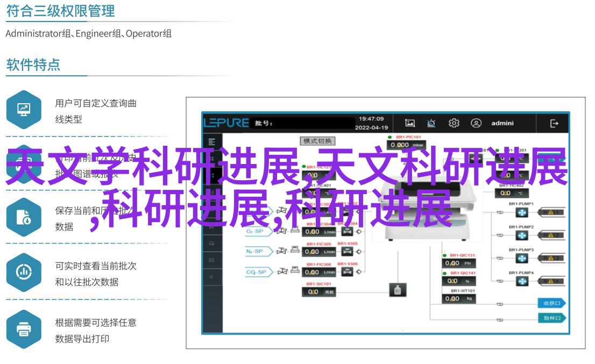The image size is (595, 364).
Task: Toggle the valve button right of BR1-FIC304 value
Action: (347, 231)
